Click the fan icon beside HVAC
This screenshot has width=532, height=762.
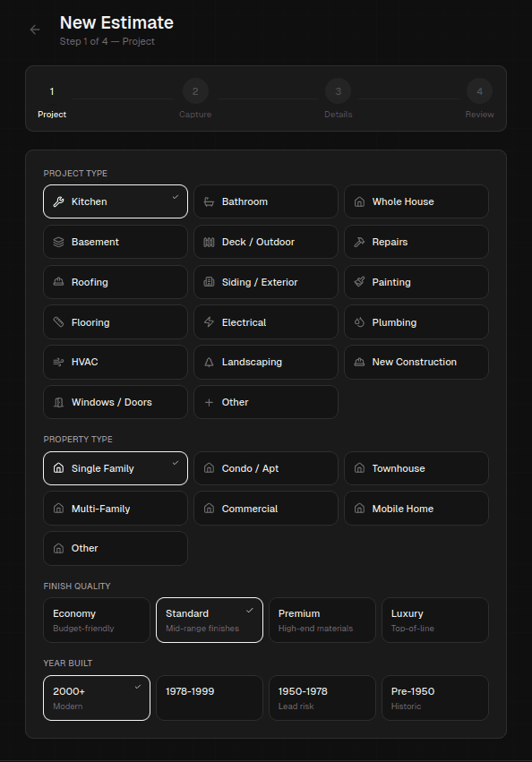59,362
